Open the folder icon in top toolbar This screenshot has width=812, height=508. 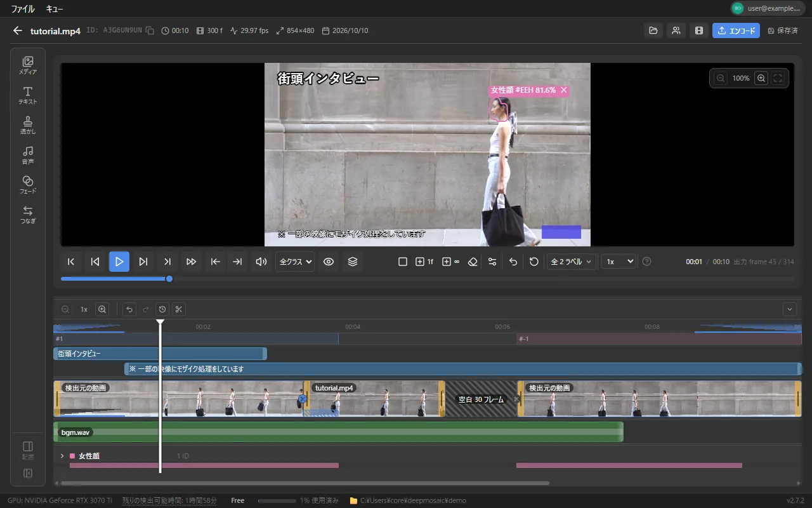[x=653, y=30]
